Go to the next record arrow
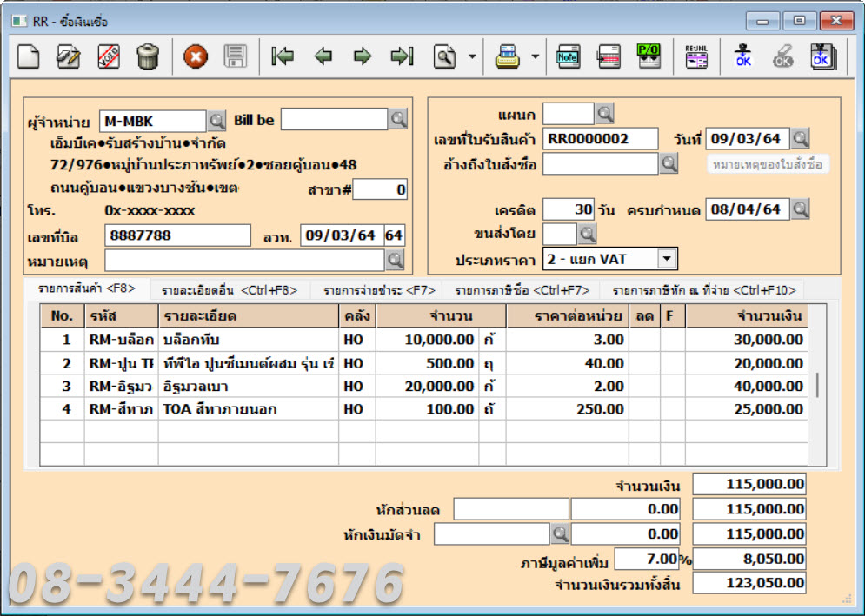The height and width of the screenshot is (616, 865). [363, 56]
